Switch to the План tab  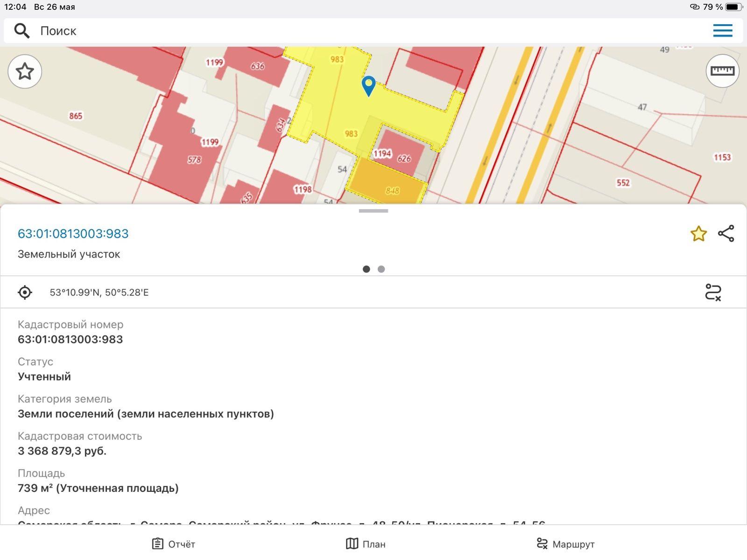pyautogui.click(x=366, y=544)
